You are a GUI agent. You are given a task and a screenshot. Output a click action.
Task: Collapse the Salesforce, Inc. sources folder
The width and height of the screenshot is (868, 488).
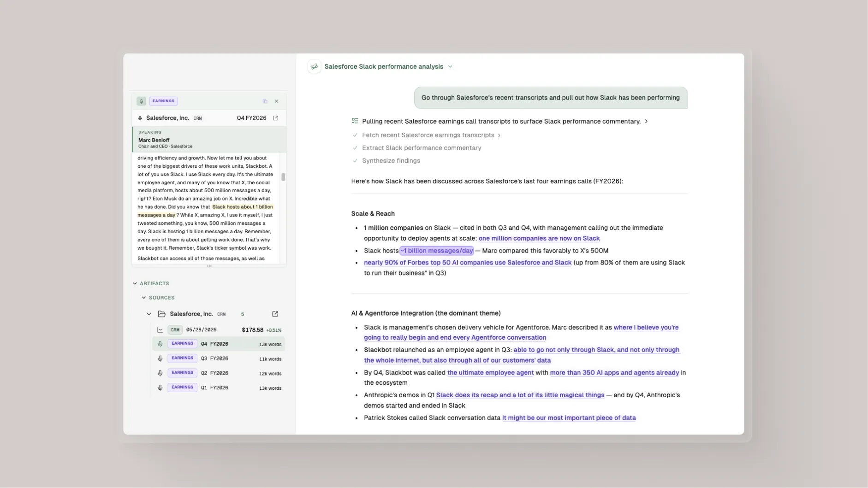pyautogui.click(x=149, y=314)
